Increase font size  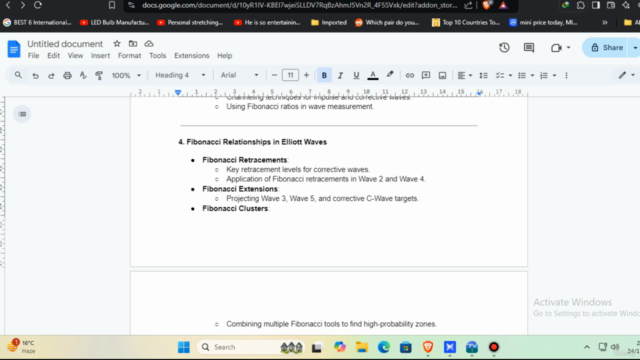(306, 75)
